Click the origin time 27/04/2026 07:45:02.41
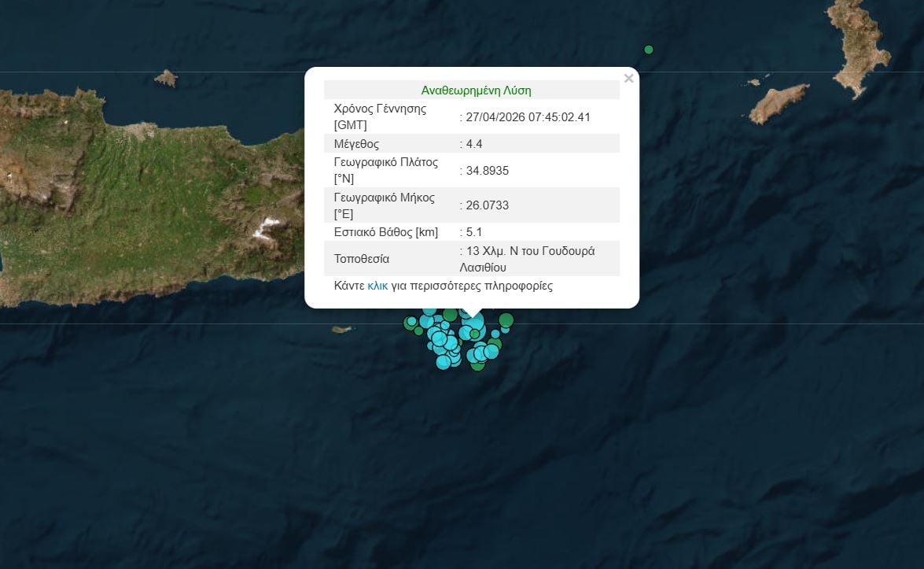Screen dimensions: 924x569 pyautogui.click(x=527, y=117)
